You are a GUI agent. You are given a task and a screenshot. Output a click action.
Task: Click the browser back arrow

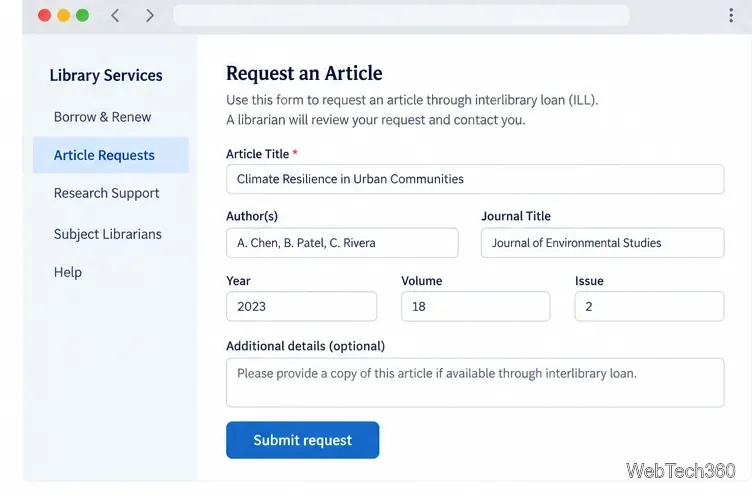coord(115,15)
